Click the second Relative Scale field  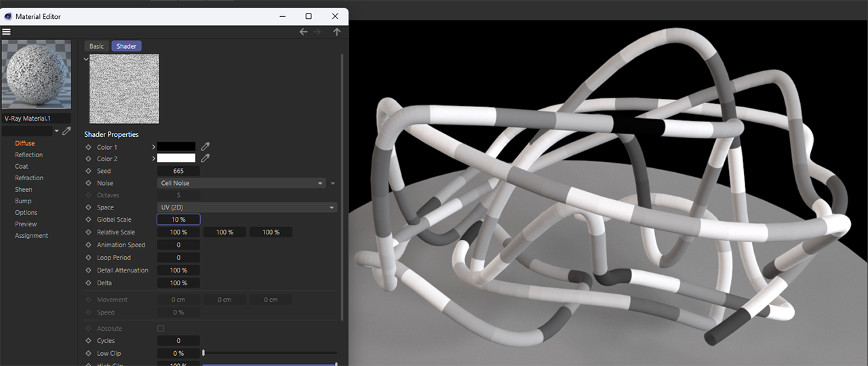224,232
